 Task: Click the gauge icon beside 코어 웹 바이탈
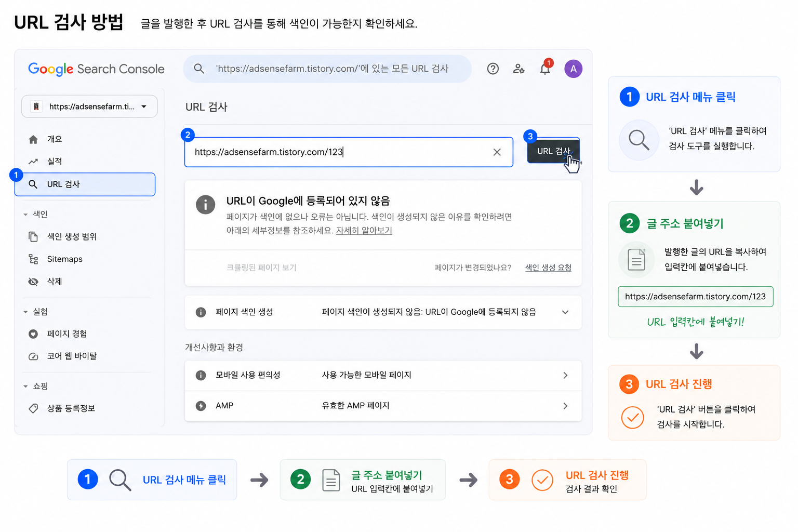click(x=33, y=356)
